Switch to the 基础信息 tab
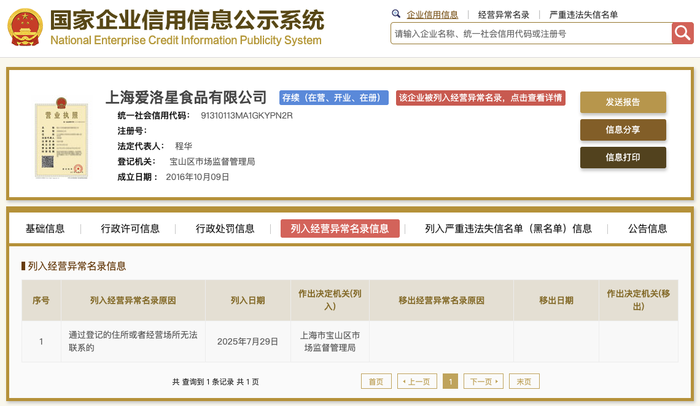The image size is (700, 406). pos(45,229)
